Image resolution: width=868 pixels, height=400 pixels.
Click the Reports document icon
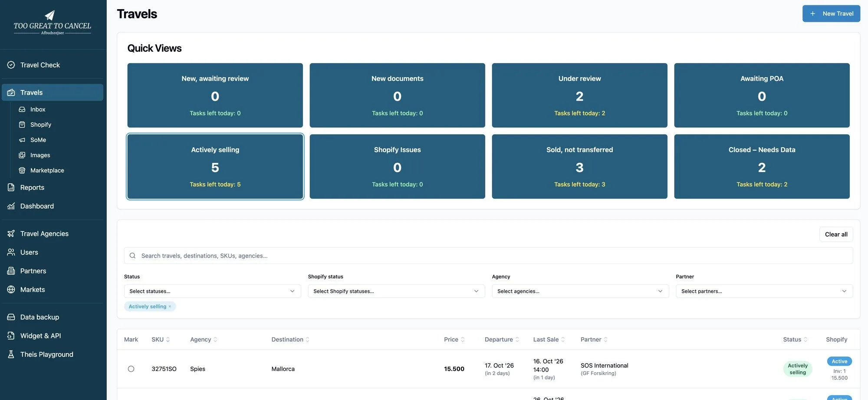(x=11, y=187)
